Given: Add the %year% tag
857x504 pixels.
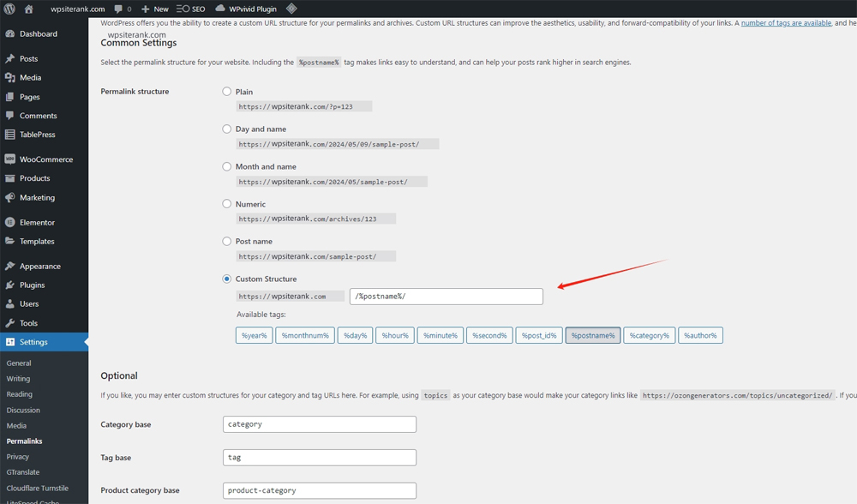Looking at the screenshot, I should 255,335.
